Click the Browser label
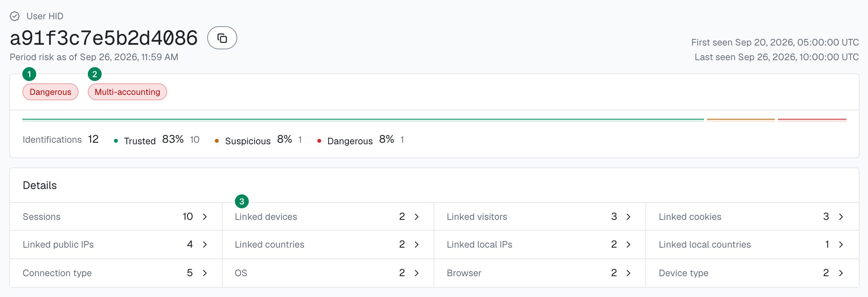This screenshot has width=868, height=297. click(x=464, y=273)
